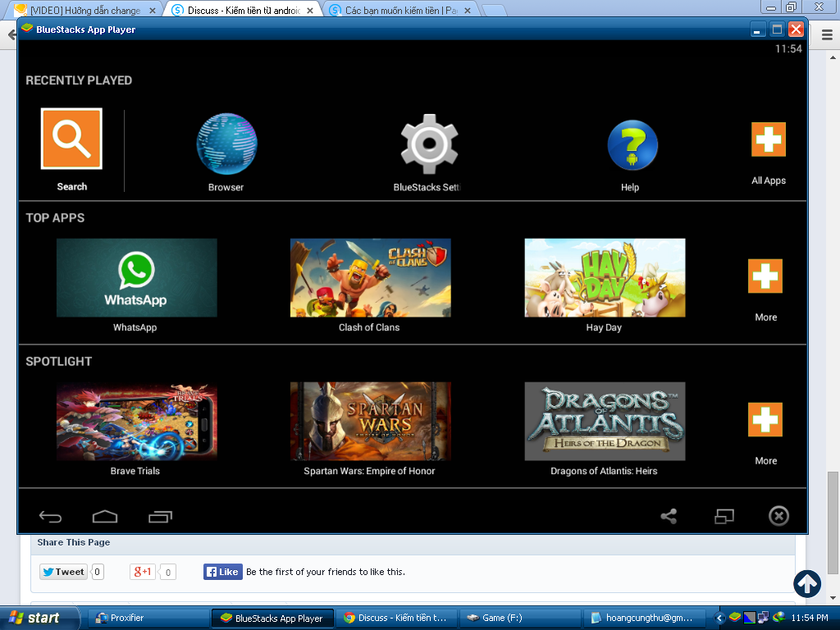Open the Clash of Clans thumbnail
The height and width of the screenshot is (630, 840).
coord(370,277)
